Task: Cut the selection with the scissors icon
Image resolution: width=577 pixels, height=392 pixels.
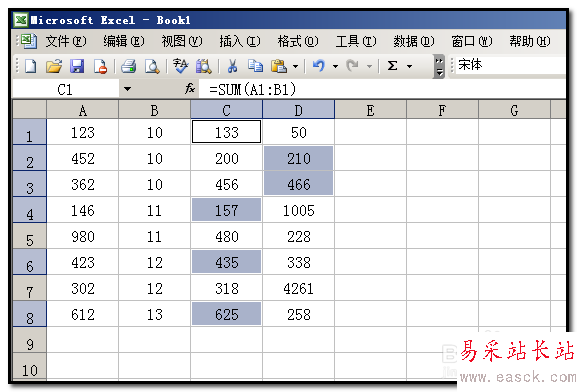Action: point(232,66)
